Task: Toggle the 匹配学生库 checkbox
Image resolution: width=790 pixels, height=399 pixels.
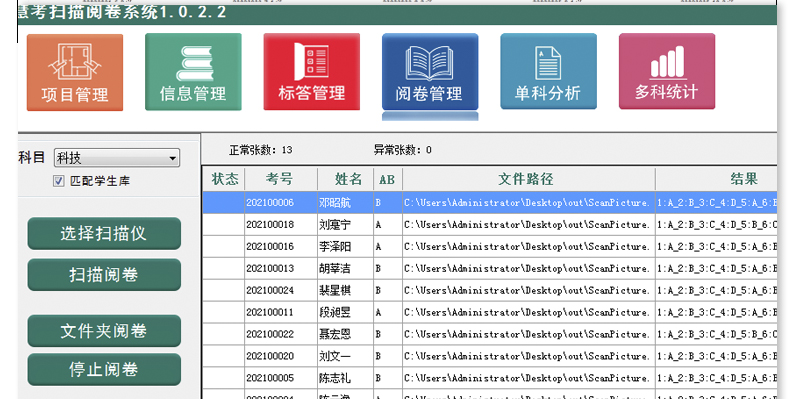Action: click(58, 181)
